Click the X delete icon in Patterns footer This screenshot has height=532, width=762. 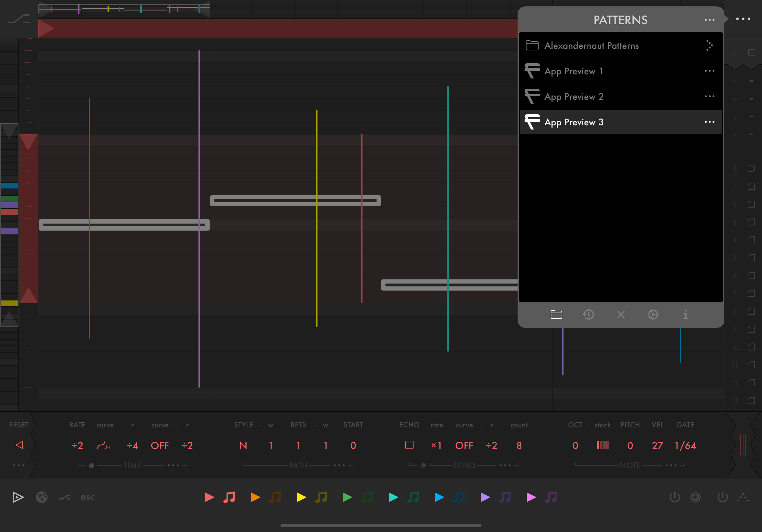pyautogui.click(x=621, y=314)
